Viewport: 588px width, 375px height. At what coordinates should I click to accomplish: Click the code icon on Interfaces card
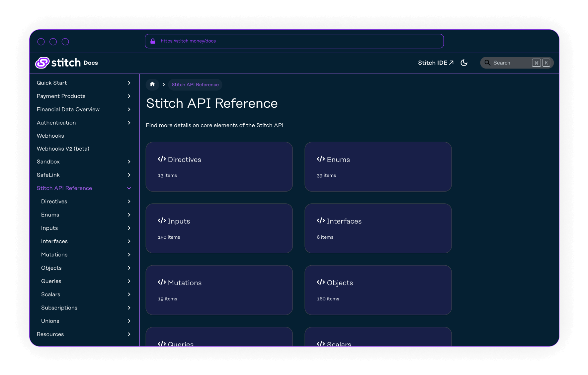click(321, 221)
